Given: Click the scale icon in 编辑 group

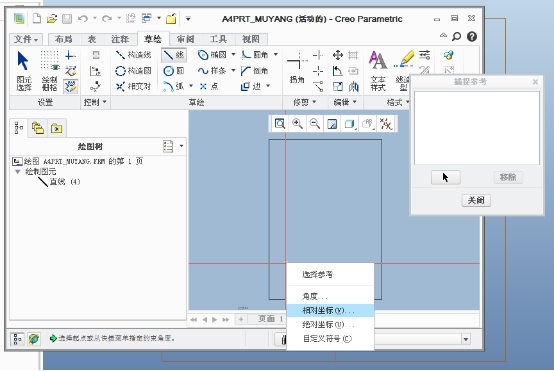Looking at the screenshot, I should click(x=337, y=86).
